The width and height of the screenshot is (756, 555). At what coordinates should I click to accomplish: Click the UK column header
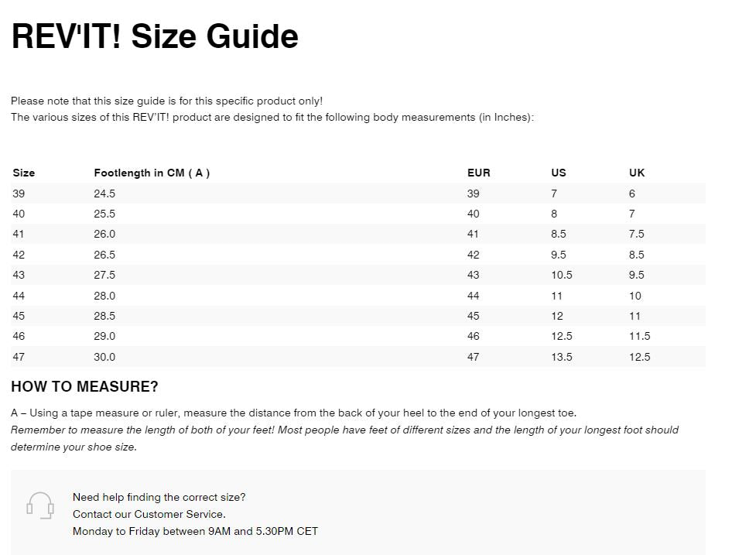coord(636,173)
